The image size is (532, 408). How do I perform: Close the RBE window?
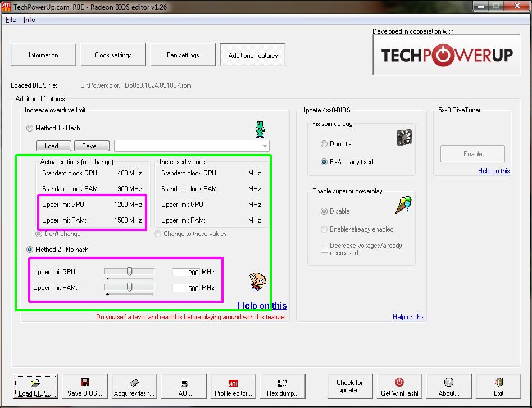517,6
